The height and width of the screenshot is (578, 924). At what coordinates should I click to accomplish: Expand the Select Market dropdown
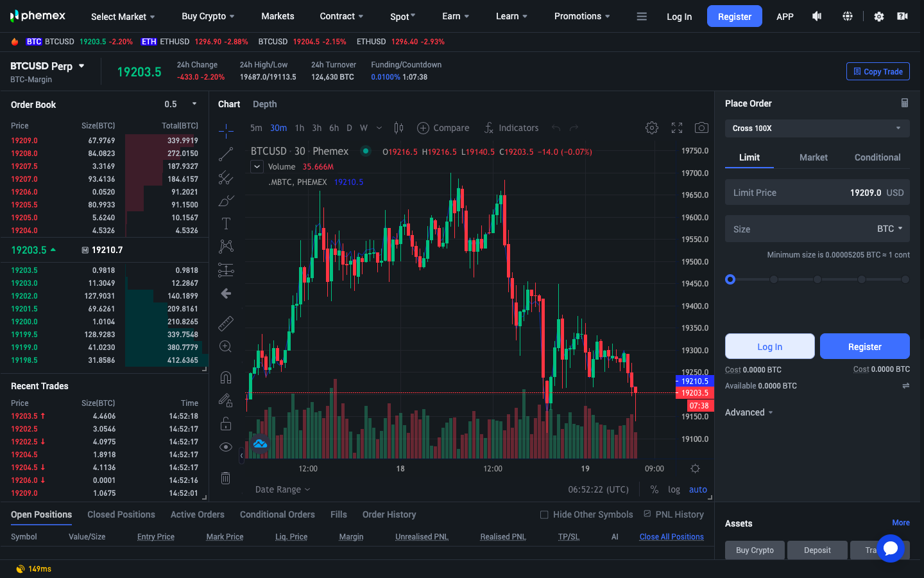point(123,17)
